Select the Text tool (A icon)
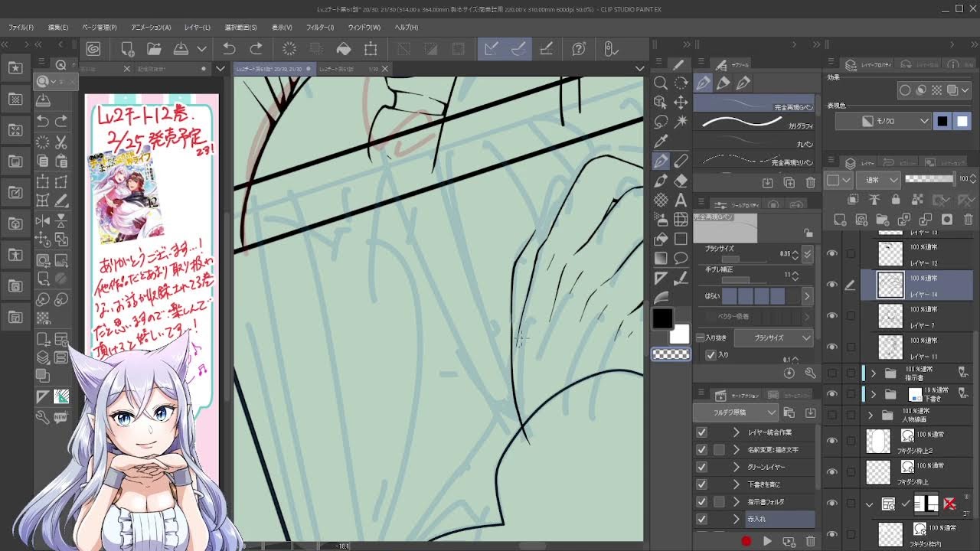This screenshot has width=980, height=551. (x=681, y=201)
